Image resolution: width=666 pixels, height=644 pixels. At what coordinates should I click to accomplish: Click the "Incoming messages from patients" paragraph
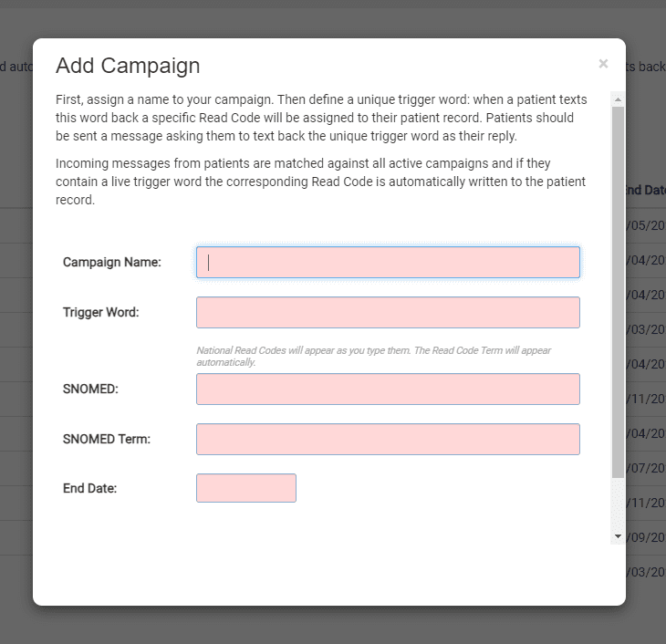click(x=320, y=182)
